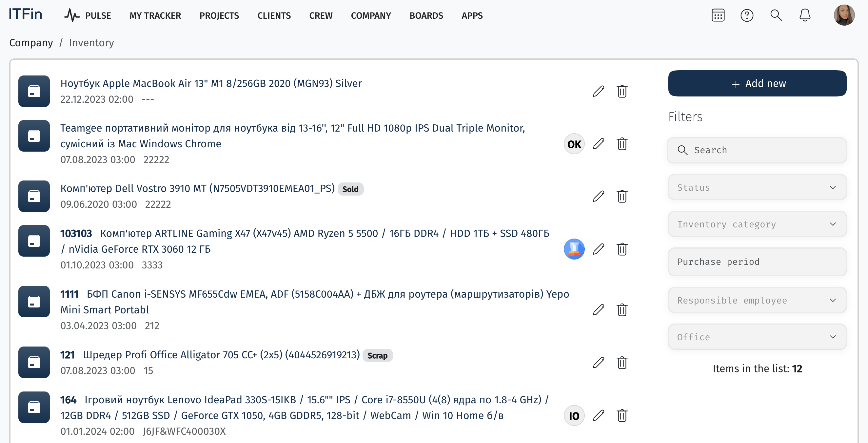Open the APPS menu
This screenshot has height=443, width=868.
click(x=472, y=15)
